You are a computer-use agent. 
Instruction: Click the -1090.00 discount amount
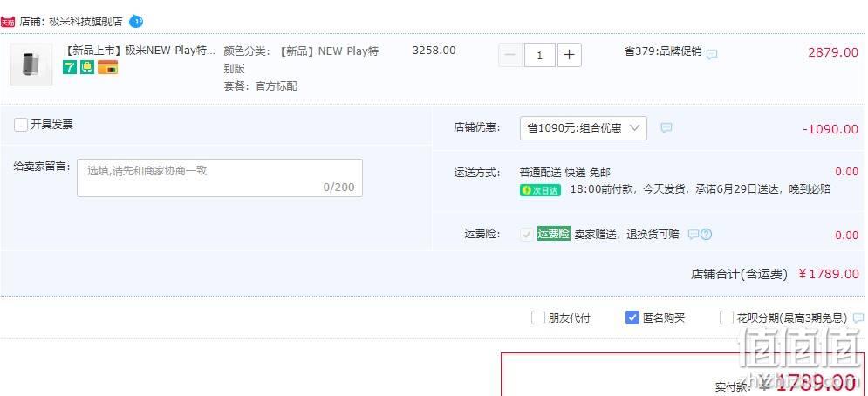point(830,129)
